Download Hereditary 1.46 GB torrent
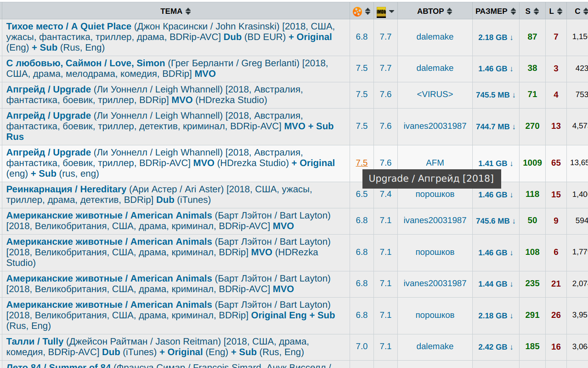 click(496, 195)
